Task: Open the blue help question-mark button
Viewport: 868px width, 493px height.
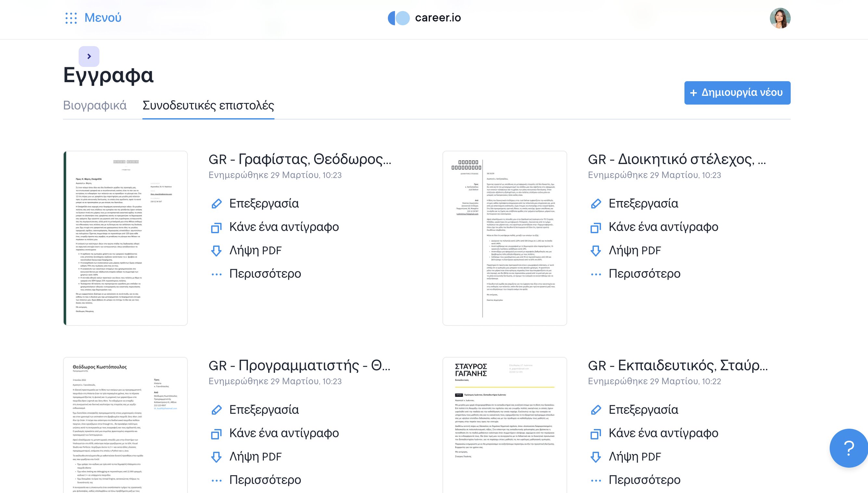Action: [849, 448]
